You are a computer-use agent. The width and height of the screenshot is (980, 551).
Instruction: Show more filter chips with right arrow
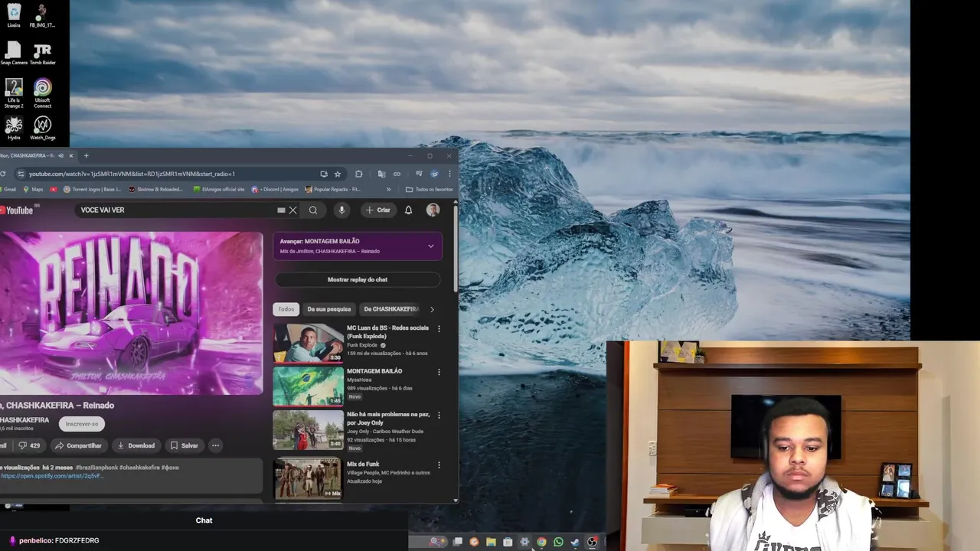[432, 309]
